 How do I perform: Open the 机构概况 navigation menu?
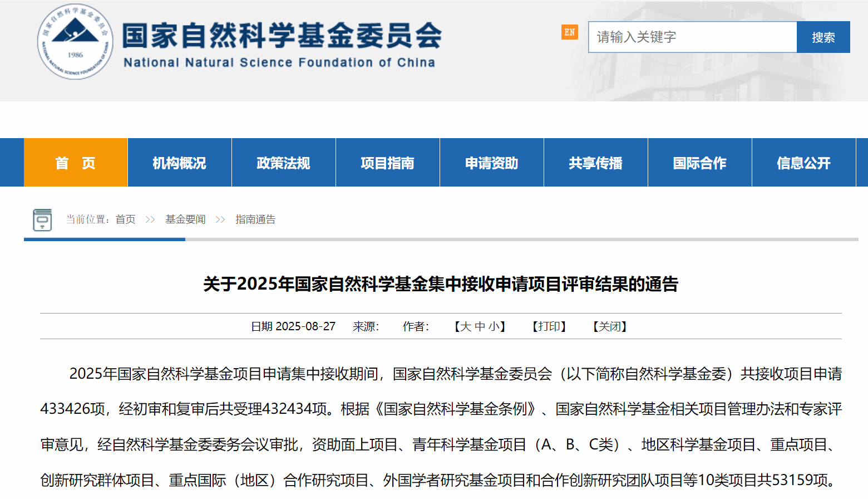pyautogui.click(x=180, y=163)
